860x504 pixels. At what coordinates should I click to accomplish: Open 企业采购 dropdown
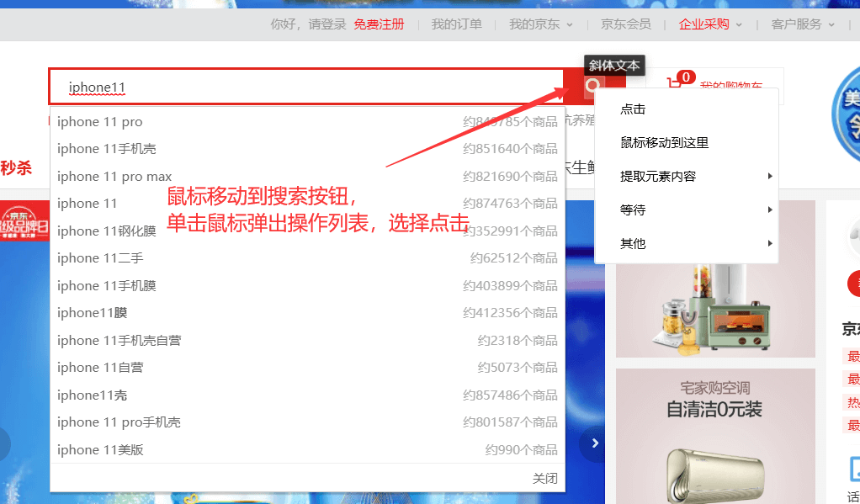[x=709, y=24]
